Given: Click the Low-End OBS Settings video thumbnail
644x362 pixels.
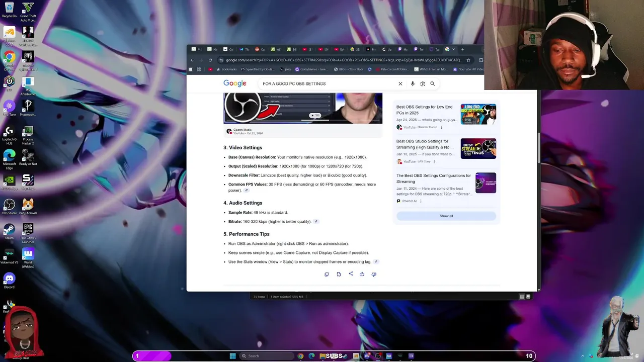Looking at the screenshot, I should 478,114.
